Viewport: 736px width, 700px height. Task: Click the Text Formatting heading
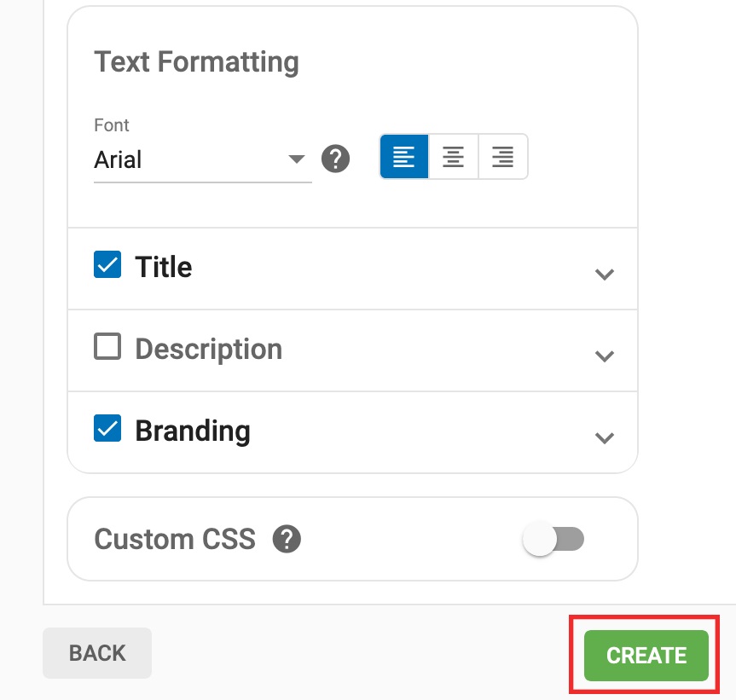[x=197, y=62]
